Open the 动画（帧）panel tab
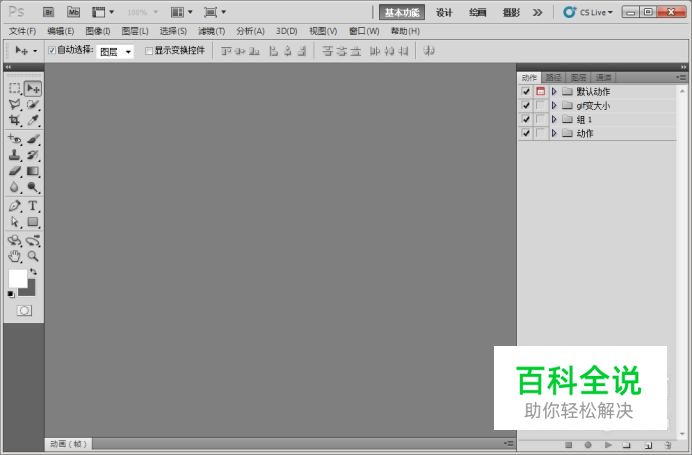This screenshot has height=455, width=692. (68, 444)
